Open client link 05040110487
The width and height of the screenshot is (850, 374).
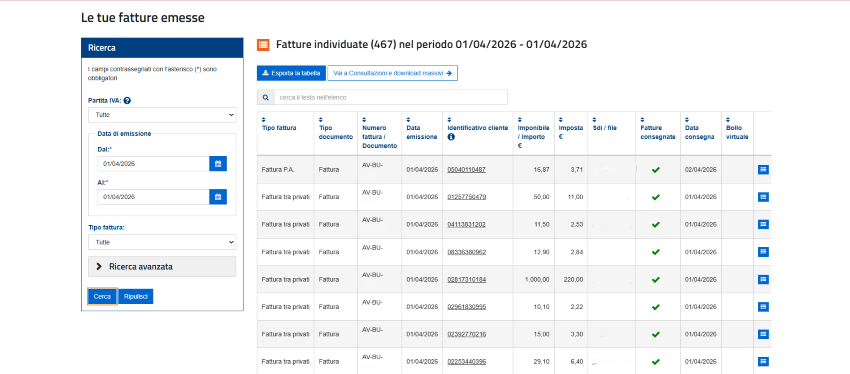[x=466, y=170]
